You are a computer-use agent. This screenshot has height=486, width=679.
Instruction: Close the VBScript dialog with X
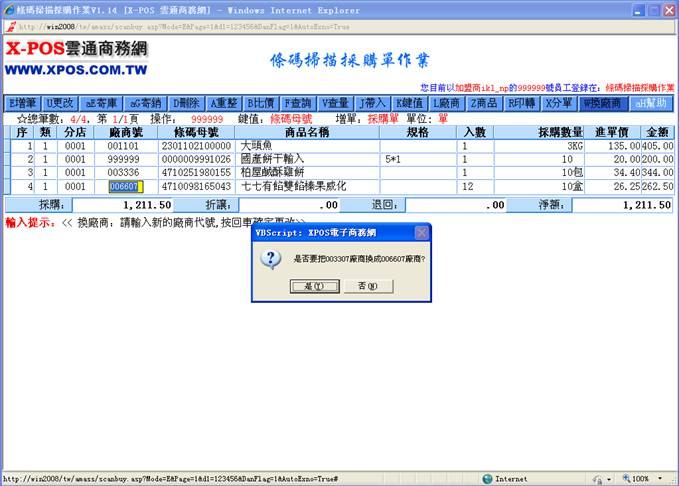tap(421, 232)
